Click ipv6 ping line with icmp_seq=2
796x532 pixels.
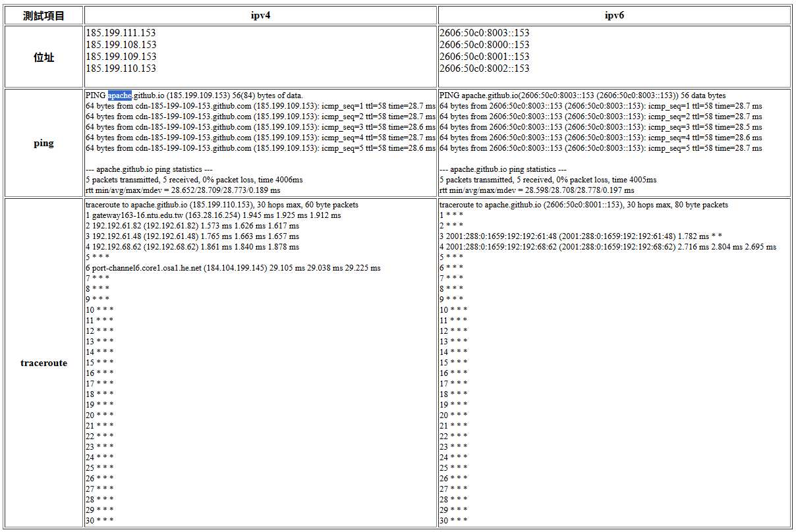coord(601,117)
